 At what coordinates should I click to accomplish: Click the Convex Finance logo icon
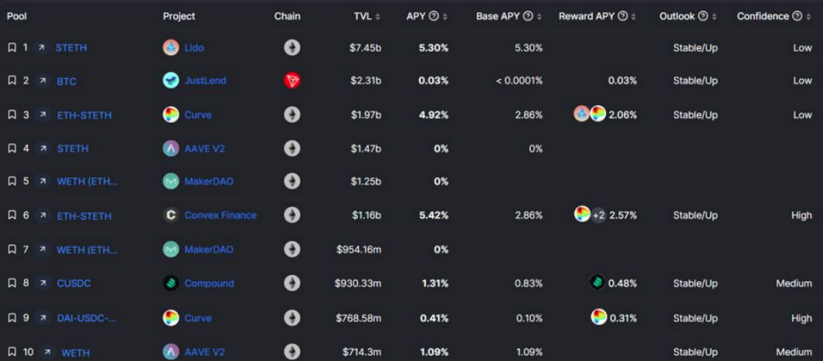point(171,215)
